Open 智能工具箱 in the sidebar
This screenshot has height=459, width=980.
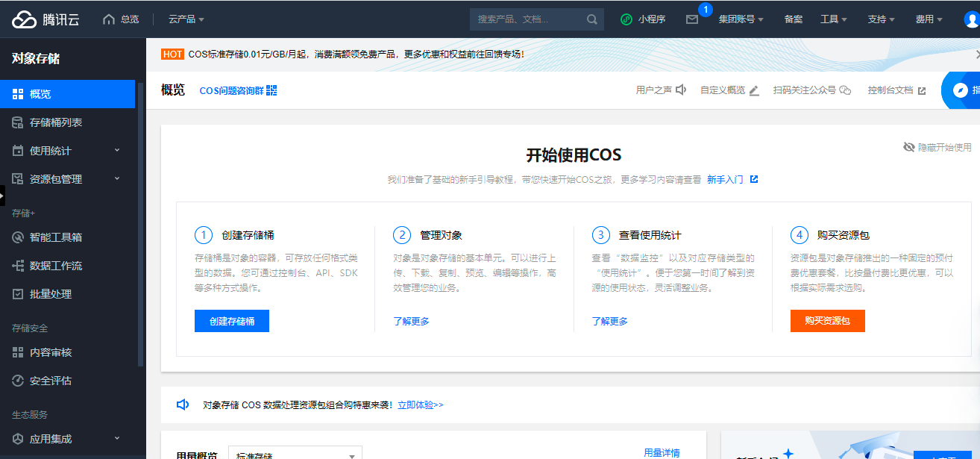click(x=56, y=237)
